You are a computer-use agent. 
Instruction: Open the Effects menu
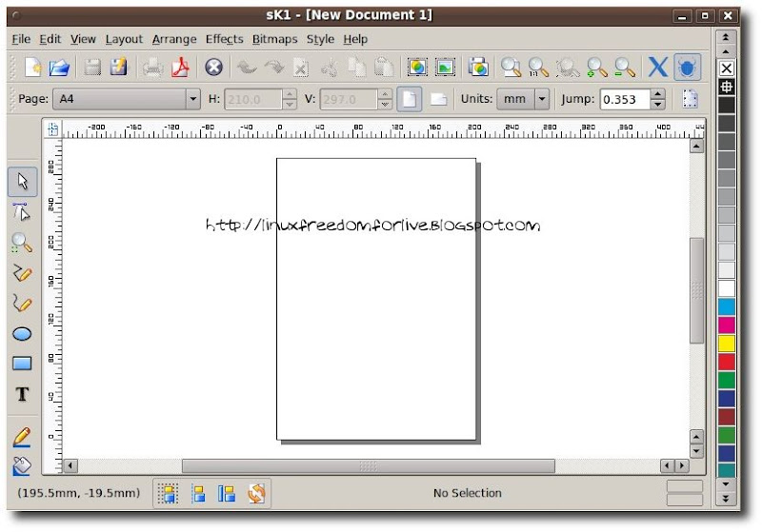point(224,39)
